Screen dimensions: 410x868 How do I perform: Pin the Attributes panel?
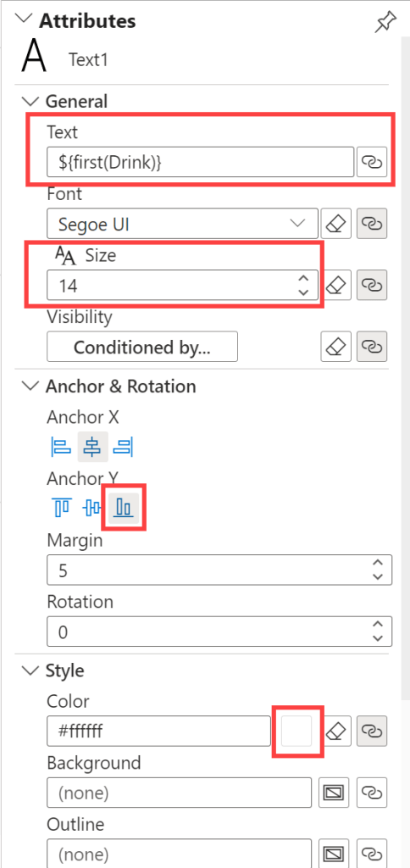pyautogui.click(x=385, y=21)
